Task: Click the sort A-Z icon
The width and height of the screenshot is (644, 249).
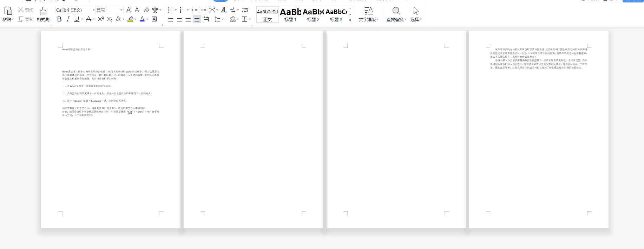Action: (224, 10)
